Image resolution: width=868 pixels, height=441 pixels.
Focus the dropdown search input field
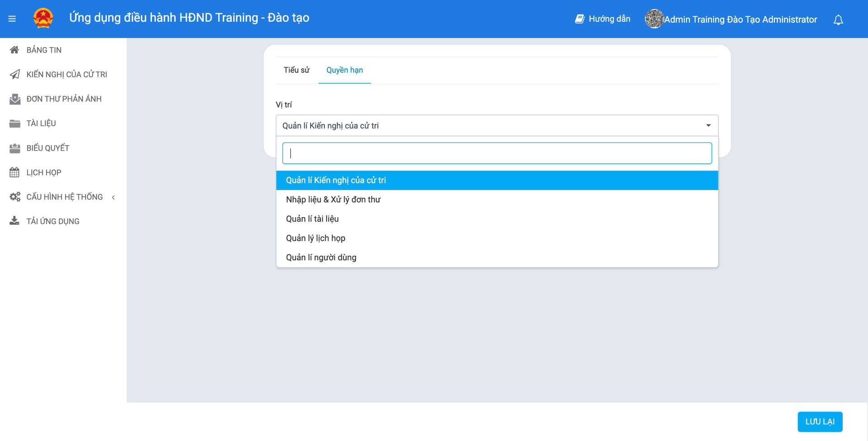click(497, 153)
